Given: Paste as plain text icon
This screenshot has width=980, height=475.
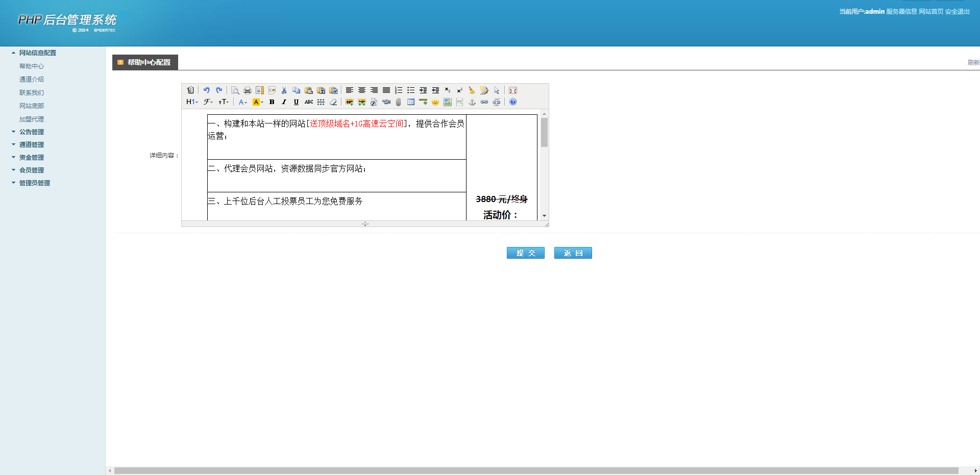Looking at the screenshot, I should (x=321, y=90).
